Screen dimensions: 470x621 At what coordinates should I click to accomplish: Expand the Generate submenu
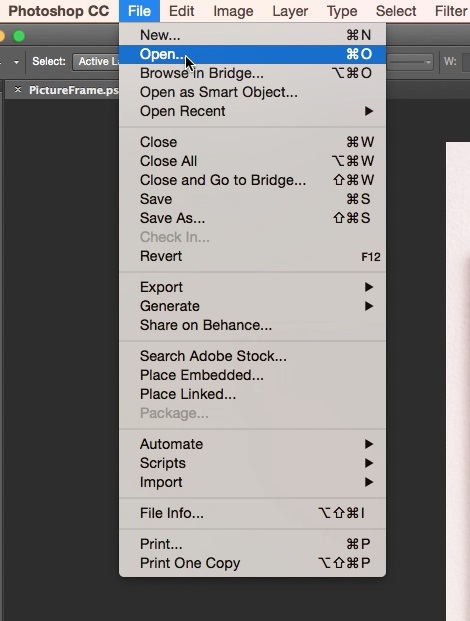point(252,306)
